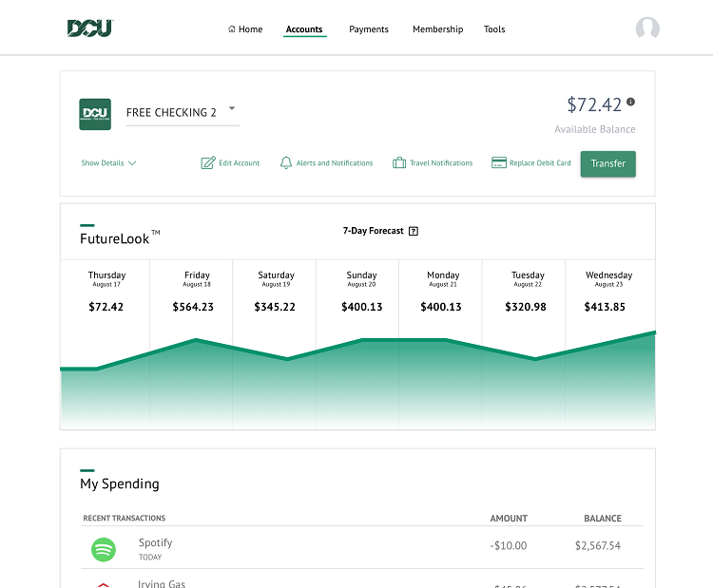Open the 7-Day Forecast help icon
This screenshot has width=713, height=588.
click(414, 231)
